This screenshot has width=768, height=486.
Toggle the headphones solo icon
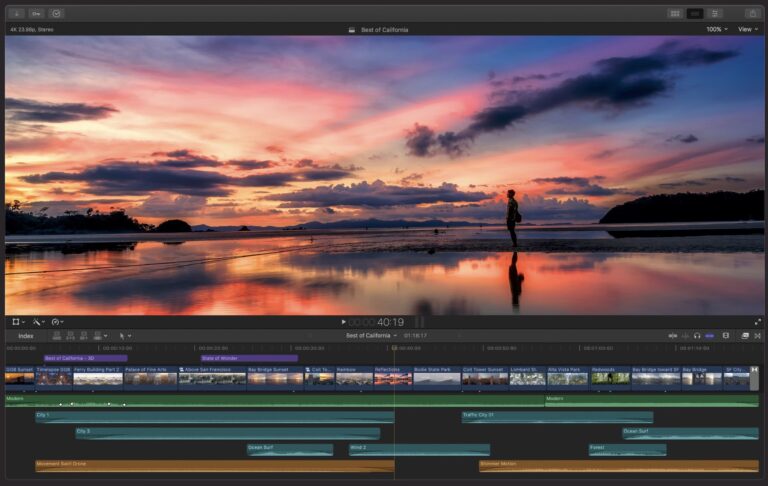coord(697,336)
